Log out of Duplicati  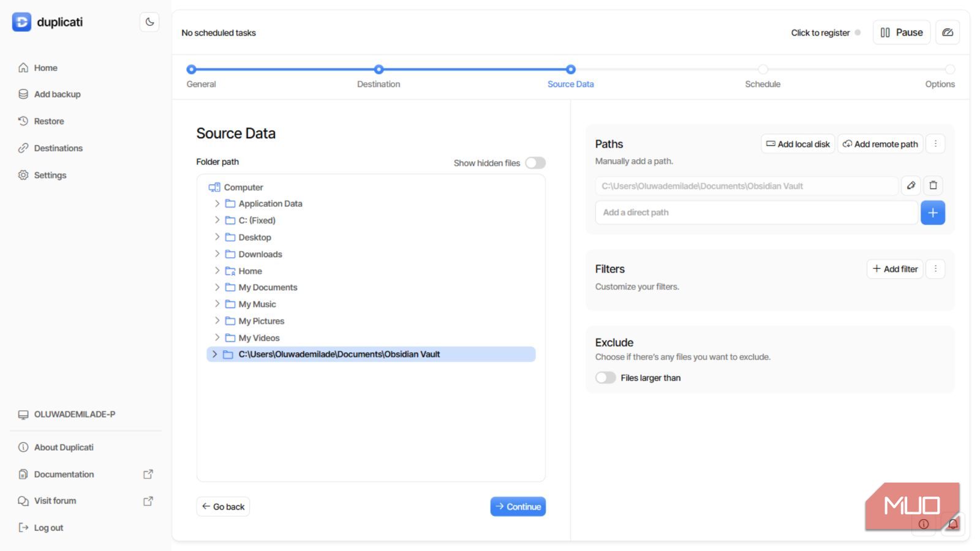(x=41, y=528)
